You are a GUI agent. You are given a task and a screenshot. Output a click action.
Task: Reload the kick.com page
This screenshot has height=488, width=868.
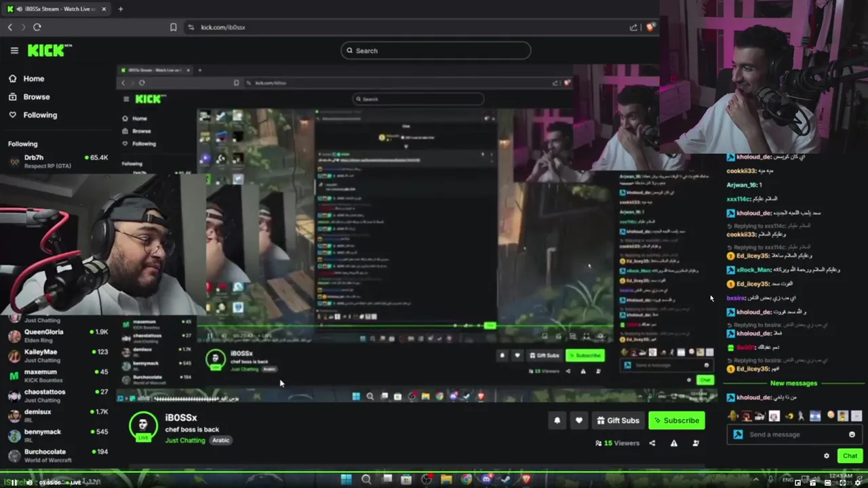coord(37,27)
